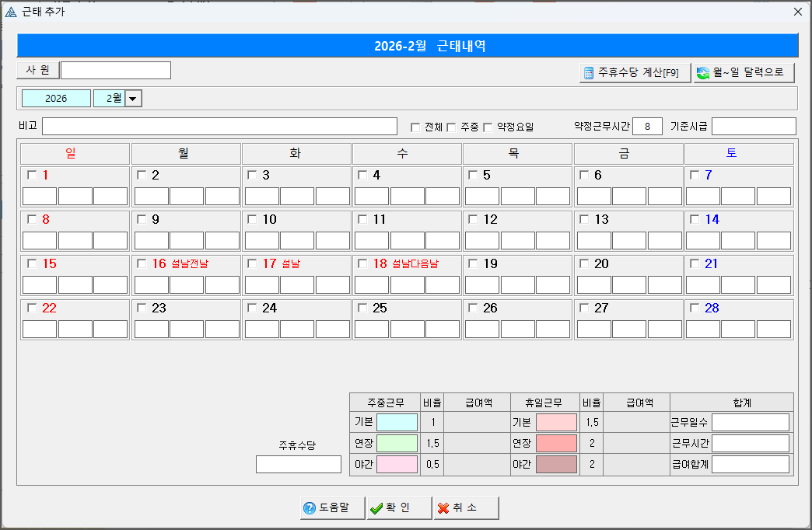Click the app logo in title bar
This screenshot has width=812, height=530.
[10, 12]
